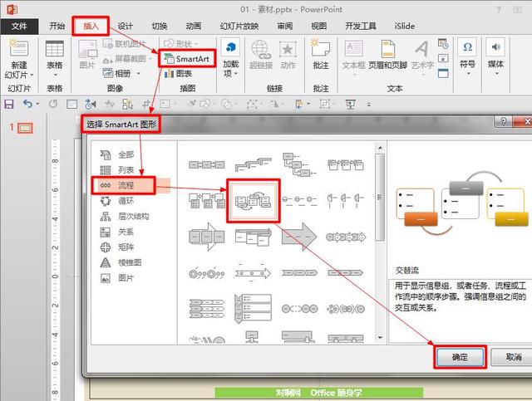Open the 审阅 ribbon tab
Viewport: 532px width, 401px height.
284,26
